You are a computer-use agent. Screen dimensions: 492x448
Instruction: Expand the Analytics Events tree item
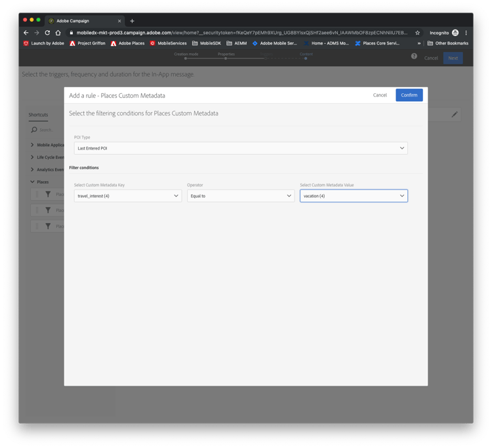[32, 169]
